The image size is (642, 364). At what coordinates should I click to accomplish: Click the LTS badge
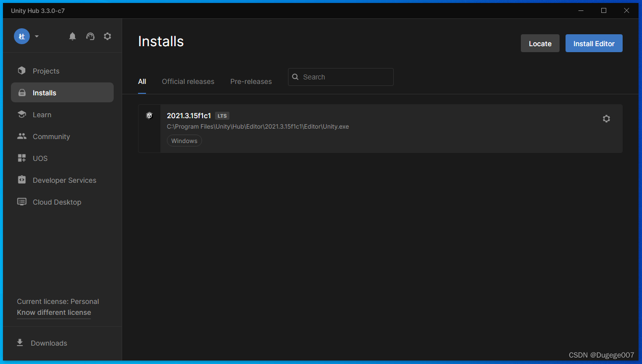coord(222,116)
